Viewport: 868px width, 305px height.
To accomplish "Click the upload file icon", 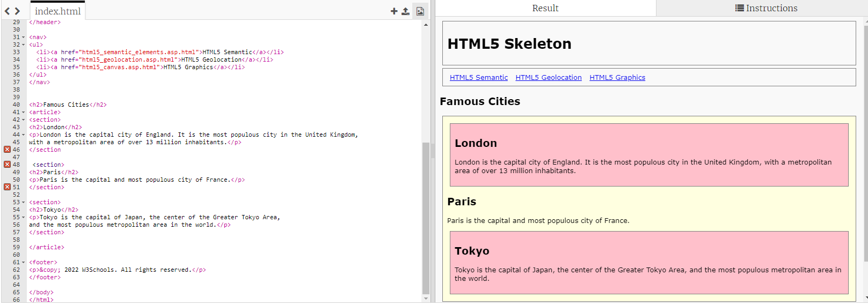I will [405, 11].
